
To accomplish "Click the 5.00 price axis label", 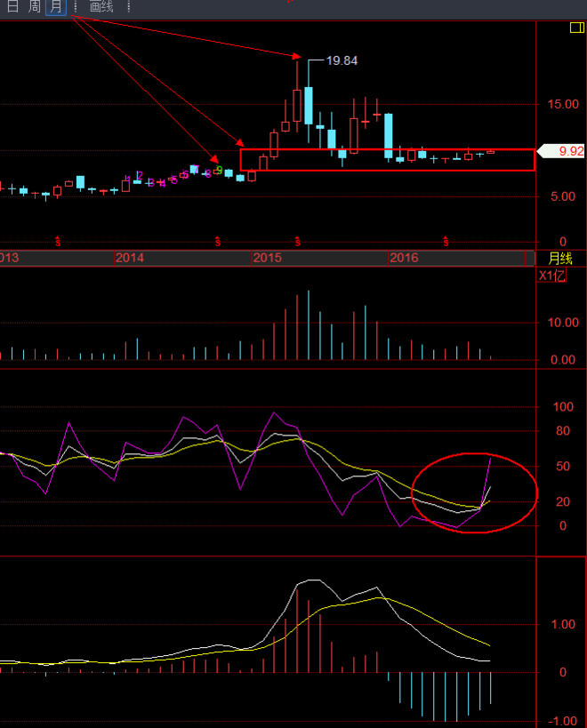I will pos(563,196).
